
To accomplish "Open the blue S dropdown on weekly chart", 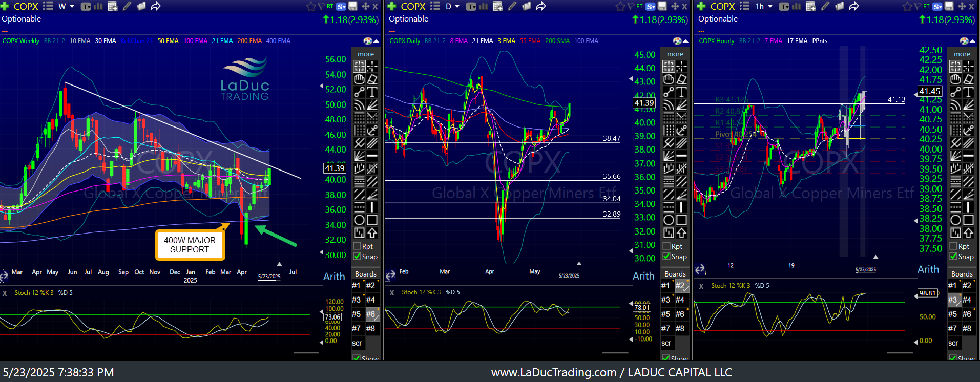I will coord(340,6).
